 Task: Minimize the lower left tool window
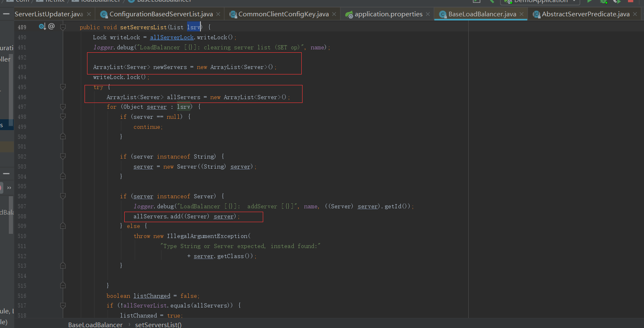[x=6, y=173]
